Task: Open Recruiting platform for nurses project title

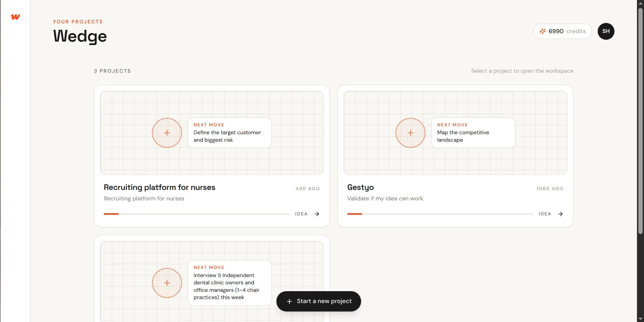Action: point(159,187)
